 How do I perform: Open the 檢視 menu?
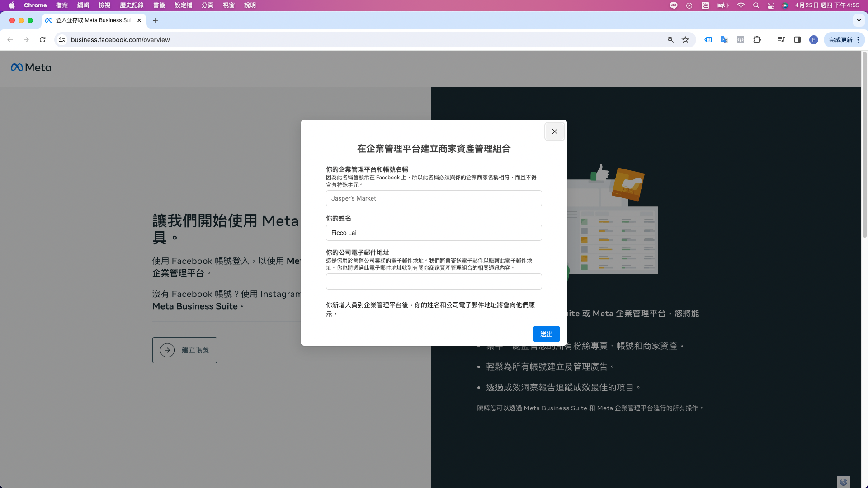[x=104, y=5]
